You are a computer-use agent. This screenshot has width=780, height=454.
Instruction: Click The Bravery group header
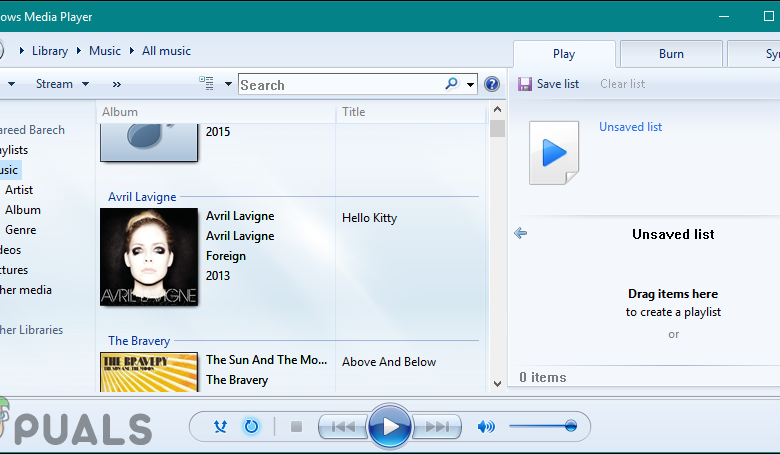(139, 341)
